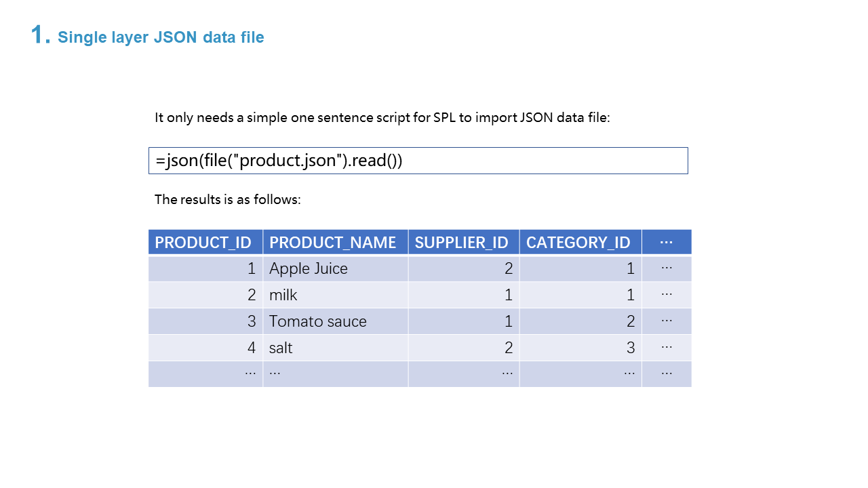
Task: Select the PRODUCT_ID column header
Action: tap(205, 242)
